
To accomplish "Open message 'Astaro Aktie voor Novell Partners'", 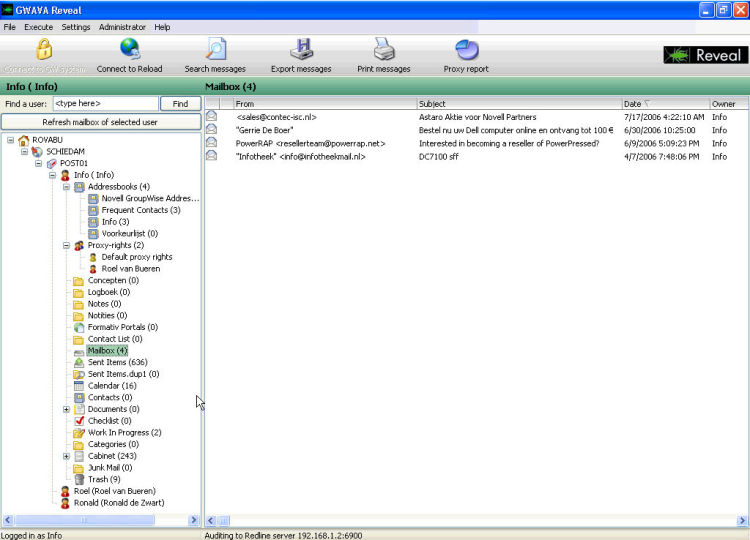I will tap(477, 117).
